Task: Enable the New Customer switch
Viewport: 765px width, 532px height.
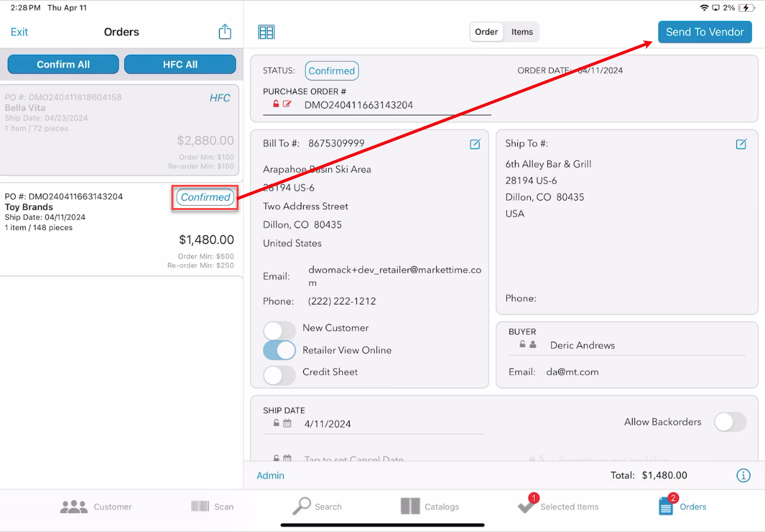Action: coord(279,331)
